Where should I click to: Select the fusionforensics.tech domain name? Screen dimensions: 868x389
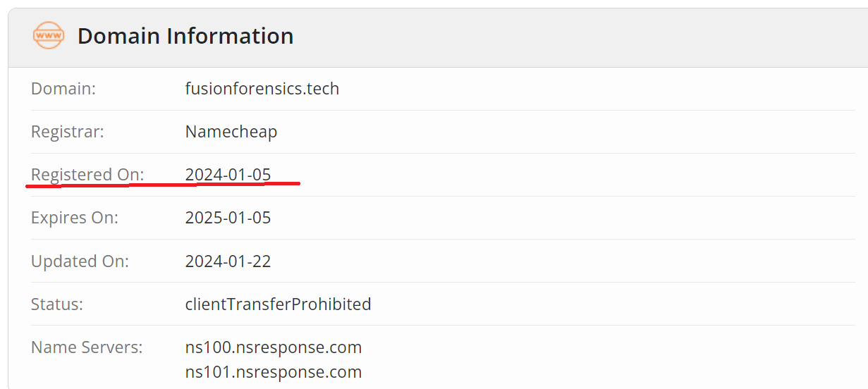tap(262, 89)
